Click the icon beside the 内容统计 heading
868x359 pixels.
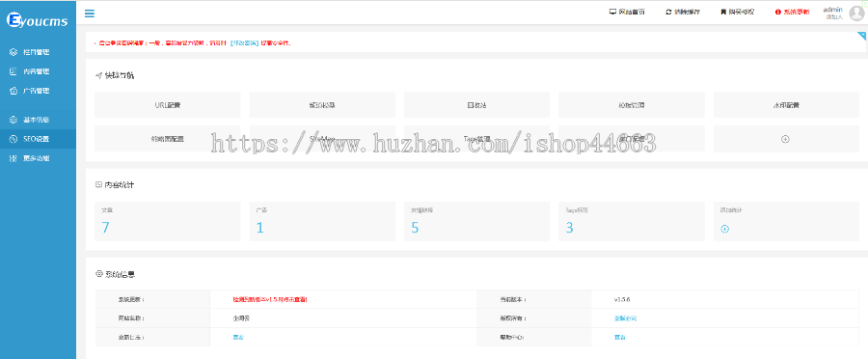(x=98, y=184)
